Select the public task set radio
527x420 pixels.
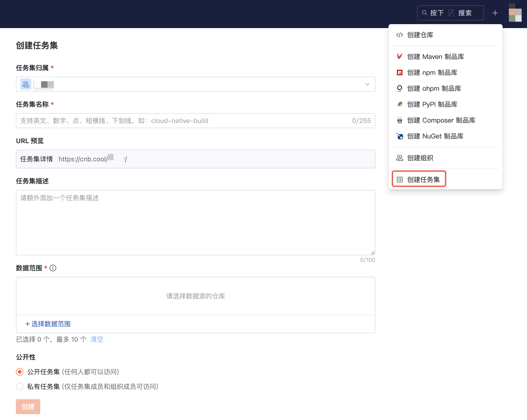20,372
